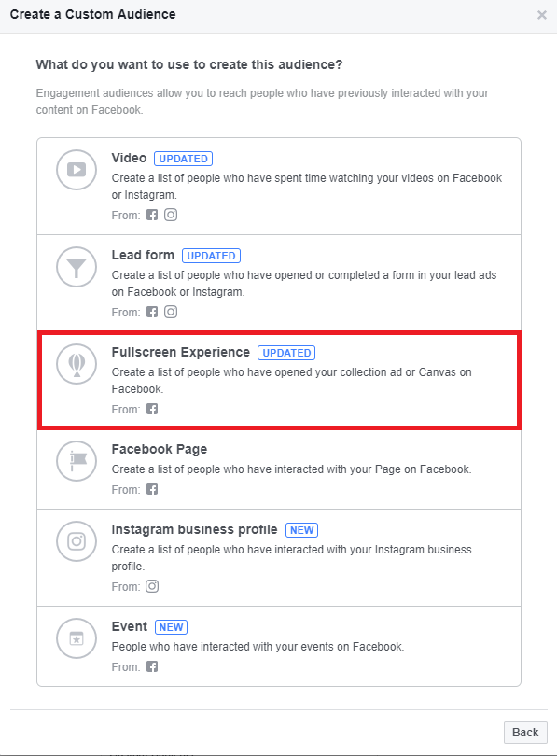Choose Facebook Page audience option
Viewport: 557px width, 756px height.
160,449
